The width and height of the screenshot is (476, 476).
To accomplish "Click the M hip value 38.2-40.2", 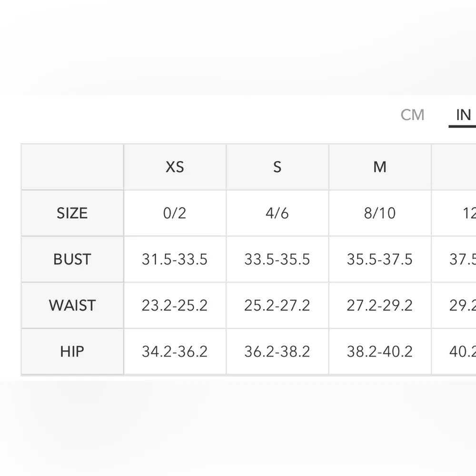I will point(379,351).
